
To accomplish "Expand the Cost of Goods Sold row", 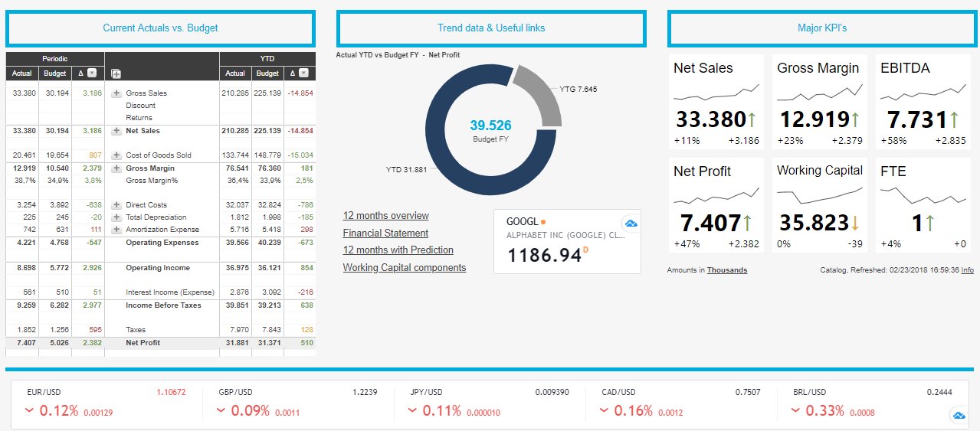I will pos(116,155).
